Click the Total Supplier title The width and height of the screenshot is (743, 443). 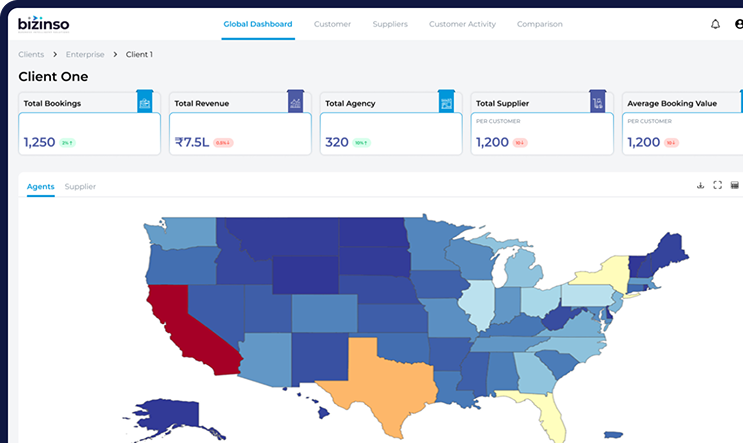click(x=502, y=103)
